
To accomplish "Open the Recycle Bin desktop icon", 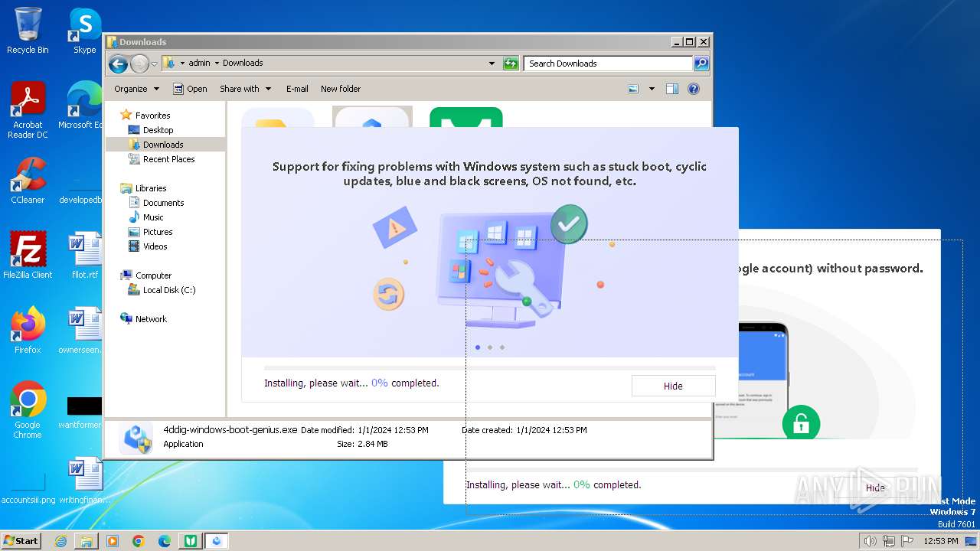I will pos(28,31).
